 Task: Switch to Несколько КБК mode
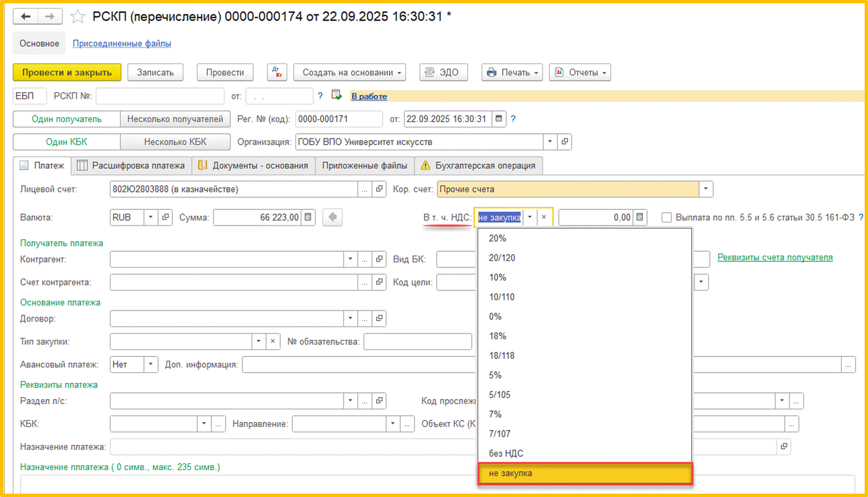175,142
